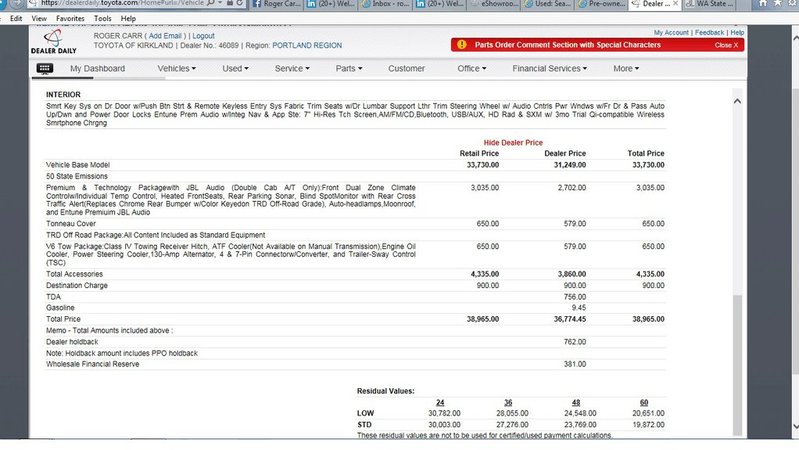Expand the Used dropdown menu
This screenshot has height=450, width=799.
(x=235, y=68)
